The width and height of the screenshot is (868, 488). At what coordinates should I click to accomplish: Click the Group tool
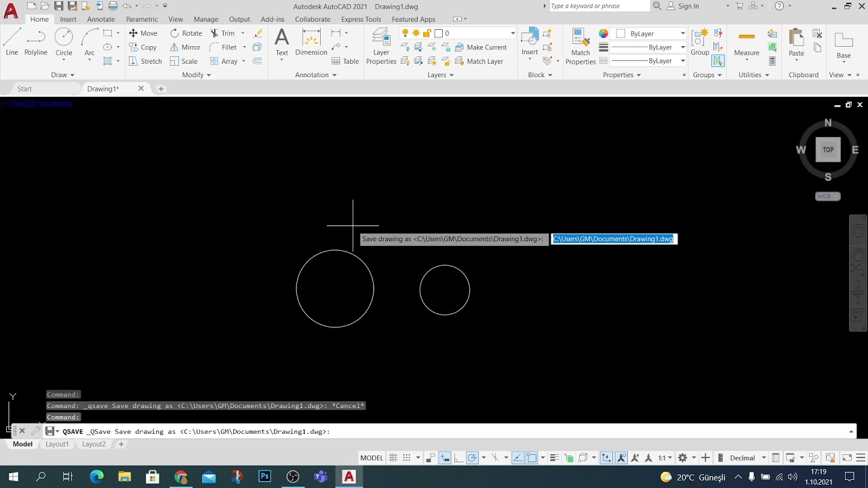[700, 42]
